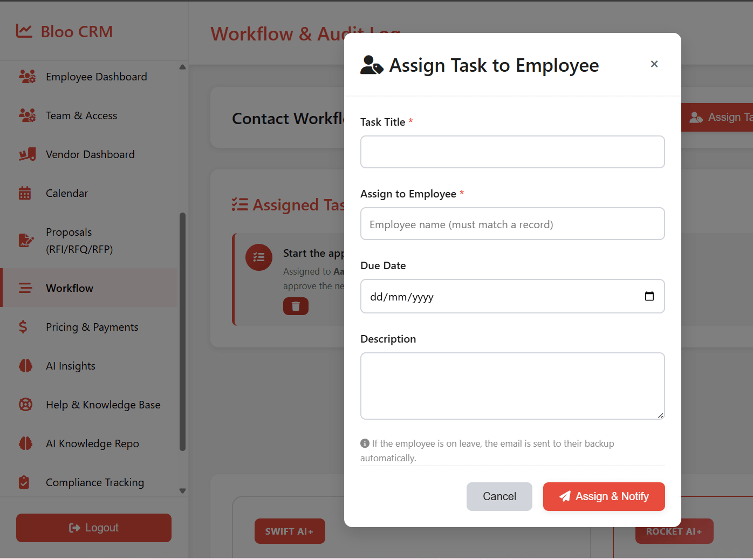753x560 pixels.
Task: Click the Assign to Employee name field
Action: (512, 224)
